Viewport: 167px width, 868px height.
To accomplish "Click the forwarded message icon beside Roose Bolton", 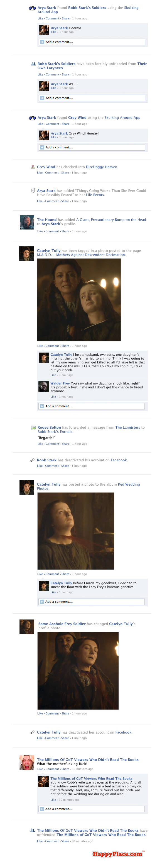I will 33,427.
